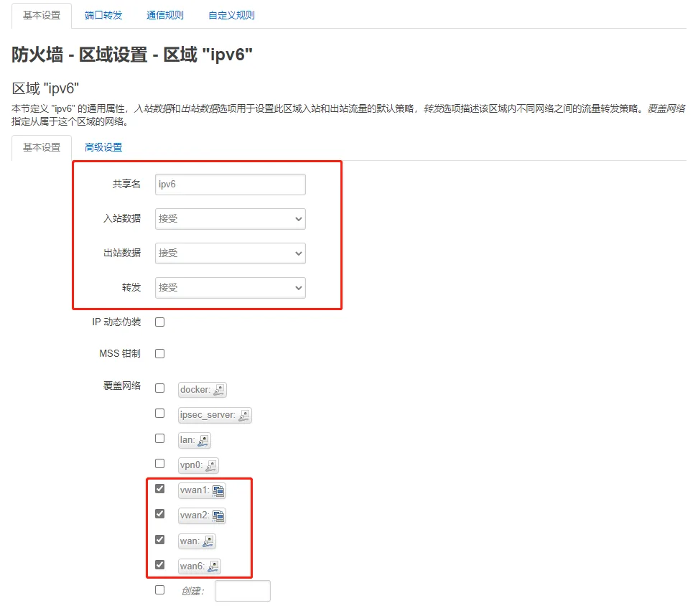Enable the MSS 钳制 checkbox
698x616 pixels.
tap(160, 353)
